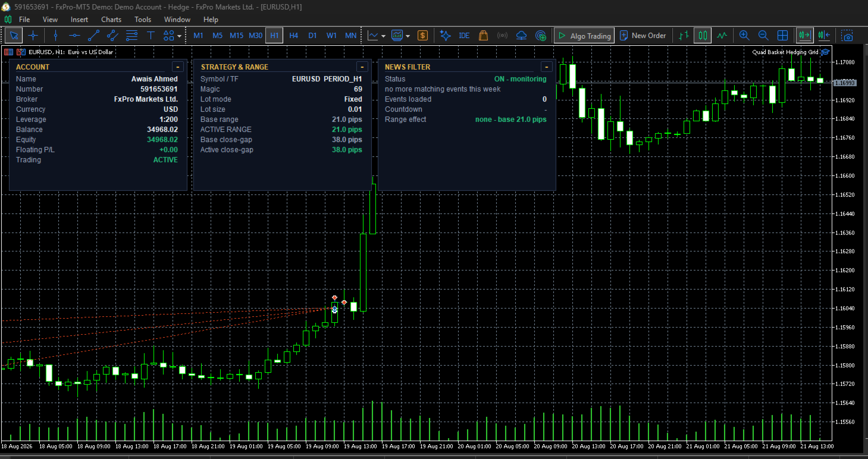Collapse the NEWS FILTER panel

pyautogui.click(x=546, y=67)
